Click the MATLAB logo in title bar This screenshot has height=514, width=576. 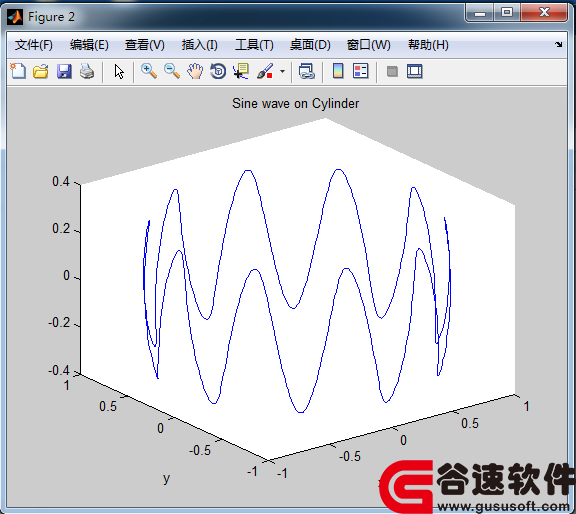click(x=15, y=17)
